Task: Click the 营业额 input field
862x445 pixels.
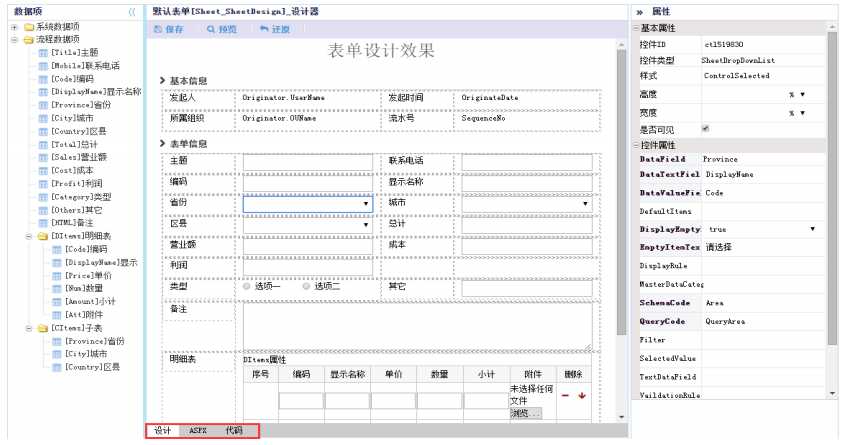Action: (x=308, y=246)
